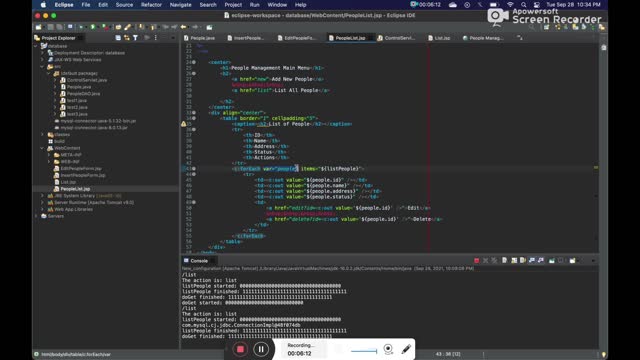640x360 pixels.
Task: Pause the Apowersoft recording
Action: [261, 349]
